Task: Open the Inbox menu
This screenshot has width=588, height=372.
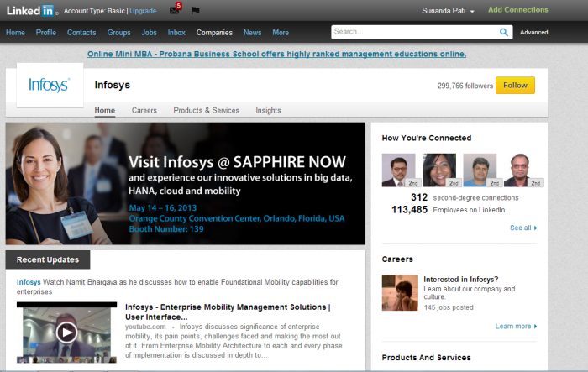Action: click(176, 33)
